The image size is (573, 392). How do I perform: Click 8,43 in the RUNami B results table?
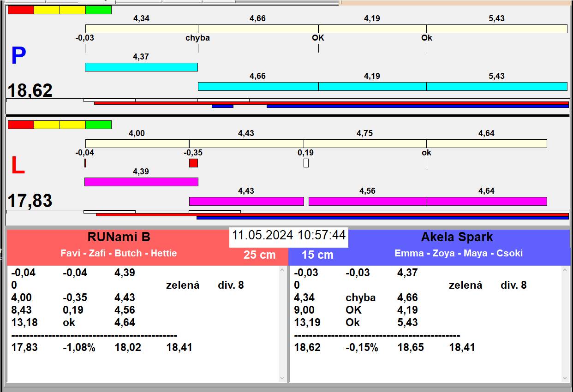[22, 310]
